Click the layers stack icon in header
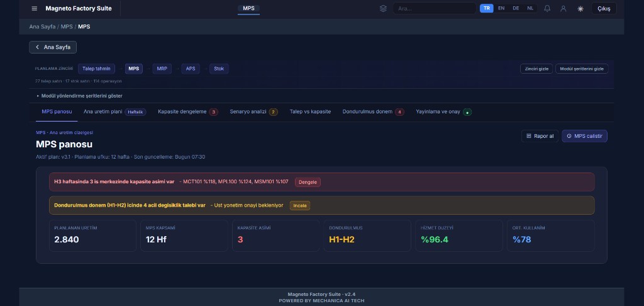The width and height of the screenshot is (644, 306). click(383, 9)
